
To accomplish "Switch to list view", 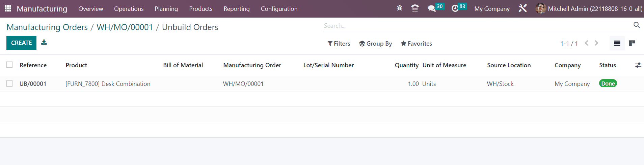I will tap(617, 43).
